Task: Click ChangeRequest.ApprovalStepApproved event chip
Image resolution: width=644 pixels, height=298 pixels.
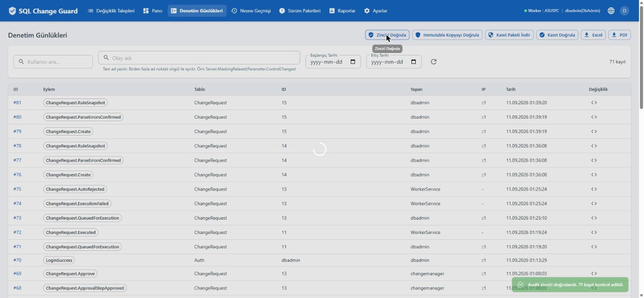Action: tap(85, 288)
